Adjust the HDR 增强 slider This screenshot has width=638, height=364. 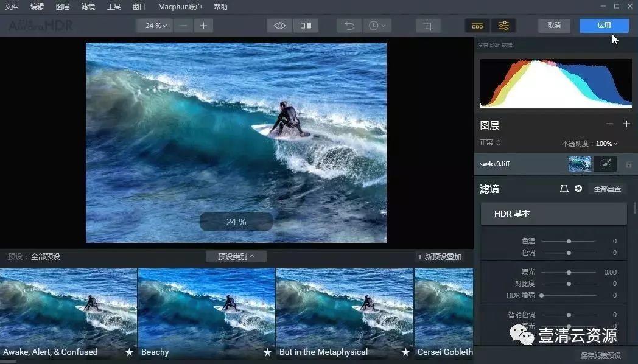click(569, 295)
